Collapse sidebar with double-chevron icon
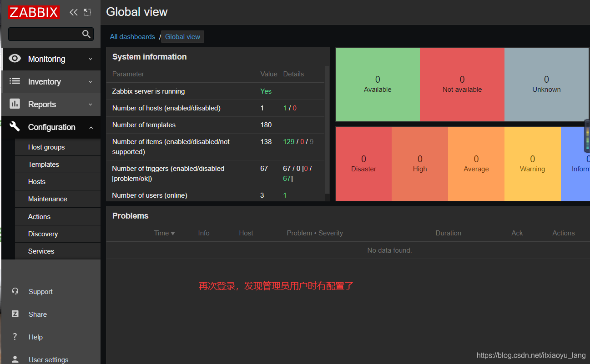 point(73,12)
